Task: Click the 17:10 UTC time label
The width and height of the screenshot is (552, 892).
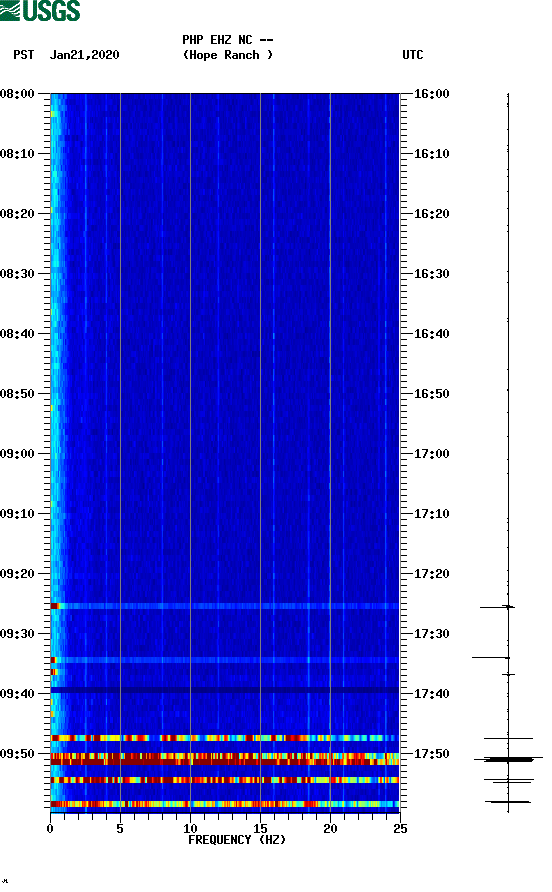Action: pos(431,514)
